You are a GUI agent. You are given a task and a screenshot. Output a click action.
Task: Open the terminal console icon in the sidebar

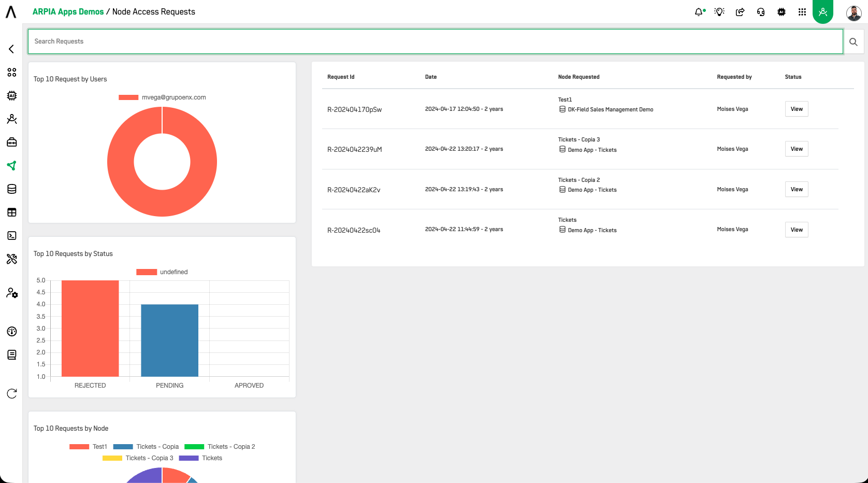(x=12, y=235)
